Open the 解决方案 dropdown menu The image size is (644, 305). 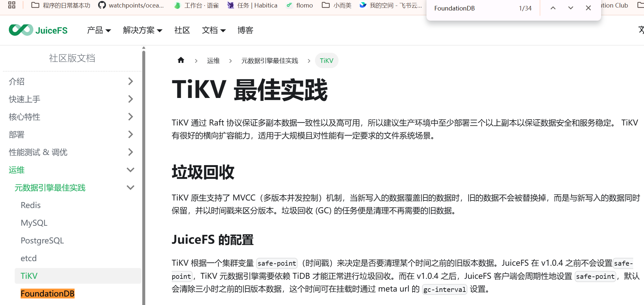(x=143, y=30)
